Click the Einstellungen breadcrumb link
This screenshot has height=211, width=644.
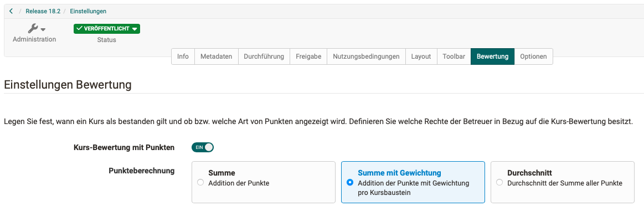[x=88, y=11]
